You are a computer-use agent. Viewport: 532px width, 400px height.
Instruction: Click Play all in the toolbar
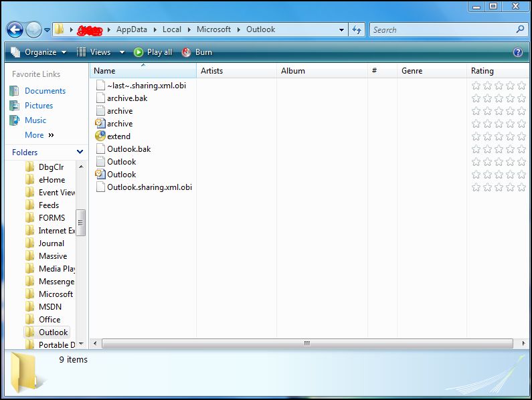pos(153,52)
